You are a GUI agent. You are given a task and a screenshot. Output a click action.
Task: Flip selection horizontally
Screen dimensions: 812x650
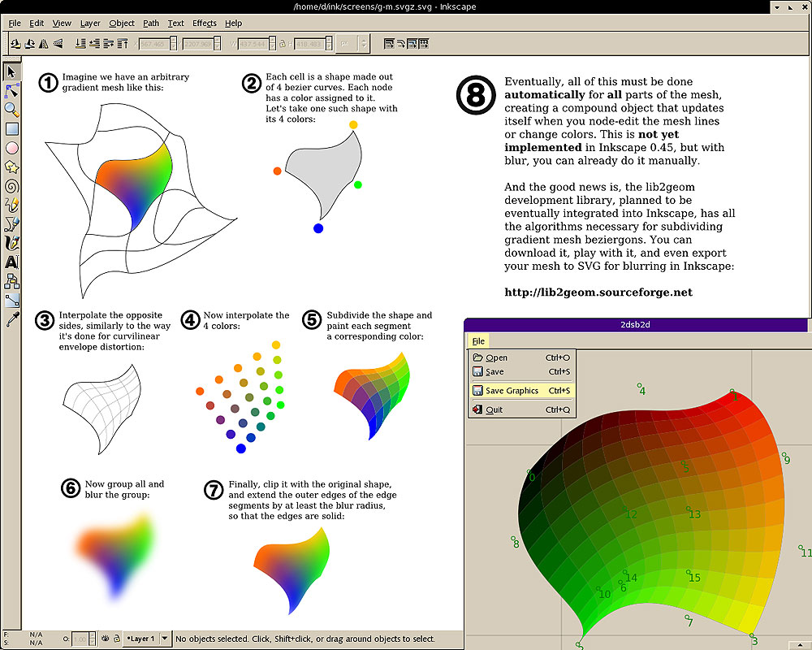(x=44, y=44)
